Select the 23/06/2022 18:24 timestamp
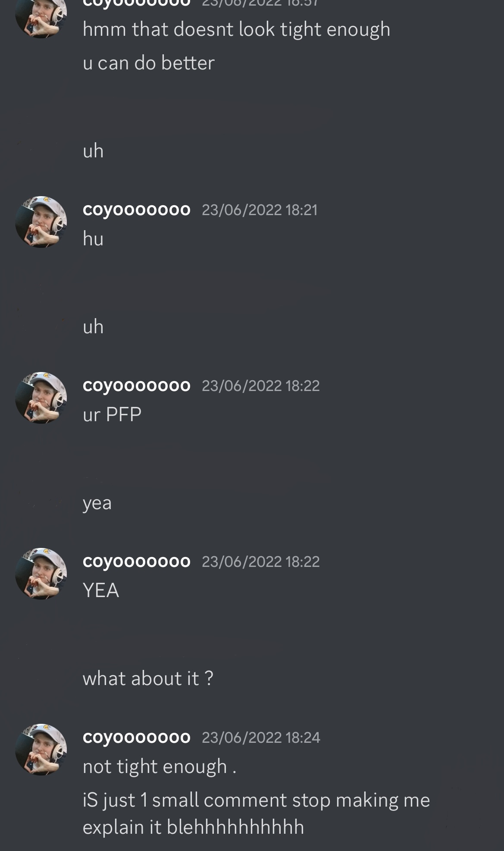The width and height of the screenshot is (504, 851). coord(261,738)
